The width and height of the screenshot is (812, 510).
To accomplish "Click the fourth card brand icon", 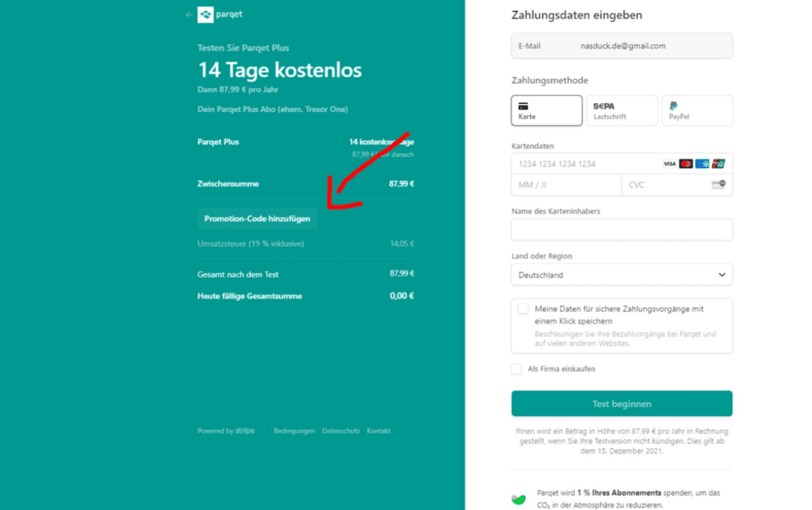I will tap(718, 163).
